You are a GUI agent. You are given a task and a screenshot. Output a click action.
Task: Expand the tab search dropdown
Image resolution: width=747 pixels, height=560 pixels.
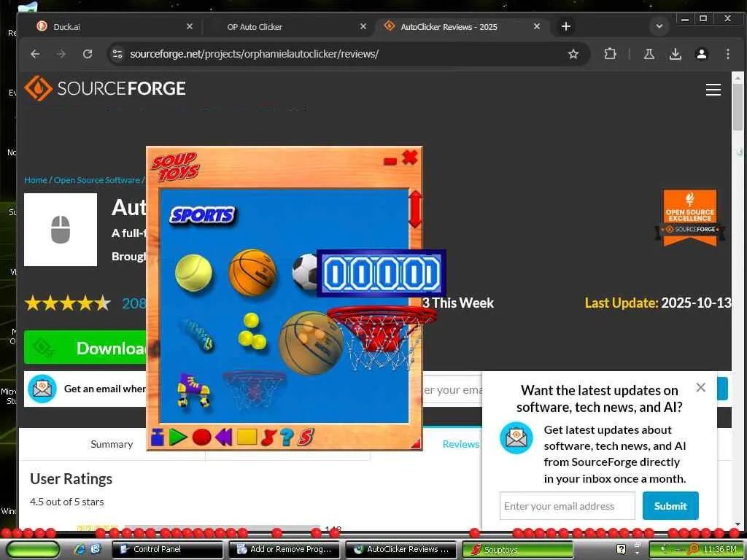[659, 27]
